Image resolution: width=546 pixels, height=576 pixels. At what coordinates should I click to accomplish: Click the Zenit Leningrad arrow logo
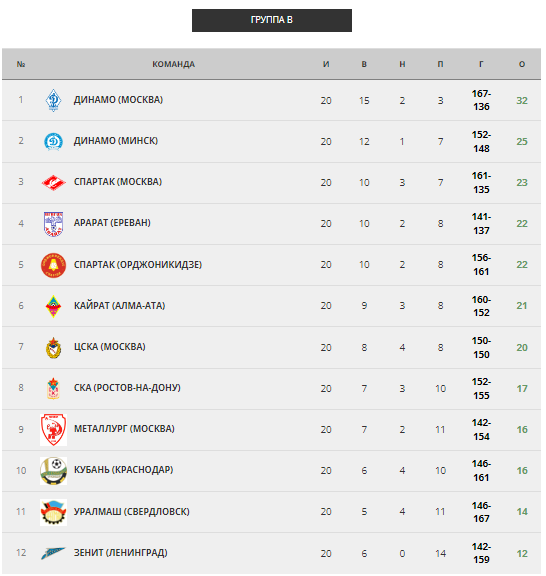click(53, 553)
